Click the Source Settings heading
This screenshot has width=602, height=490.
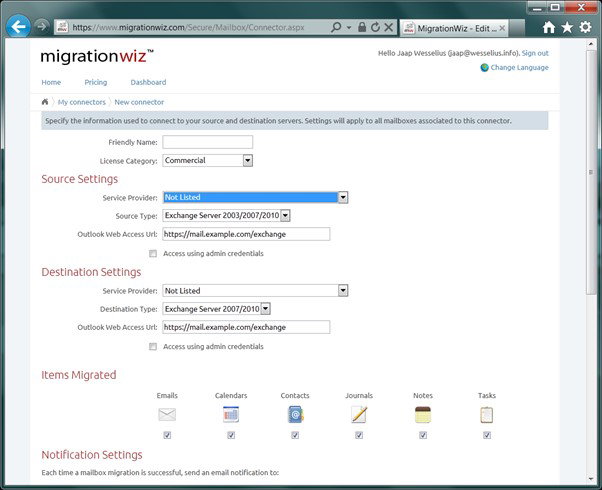(79, 179)
